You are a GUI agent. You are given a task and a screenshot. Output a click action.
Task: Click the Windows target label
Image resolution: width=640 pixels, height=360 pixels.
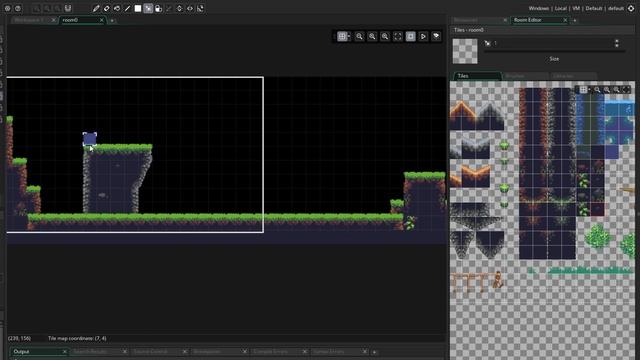[x=538, y=8]
